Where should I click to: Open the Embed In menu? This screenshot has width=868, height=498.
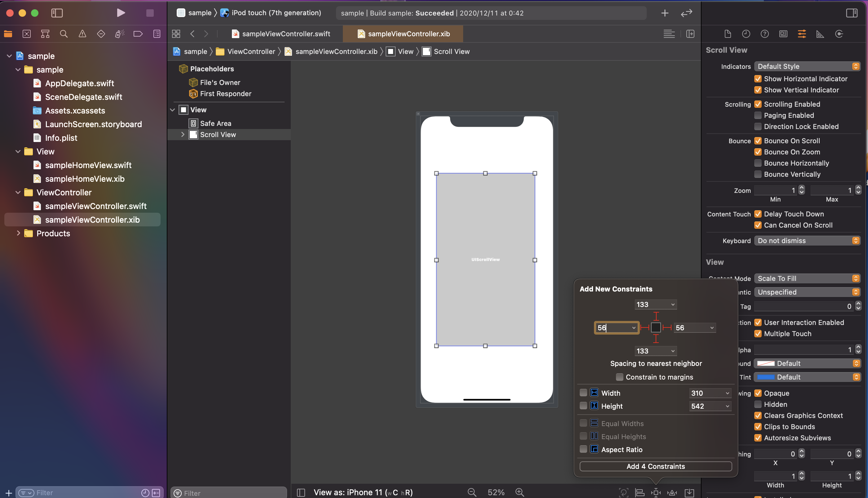pyautogui.click(x=689, y=492)
